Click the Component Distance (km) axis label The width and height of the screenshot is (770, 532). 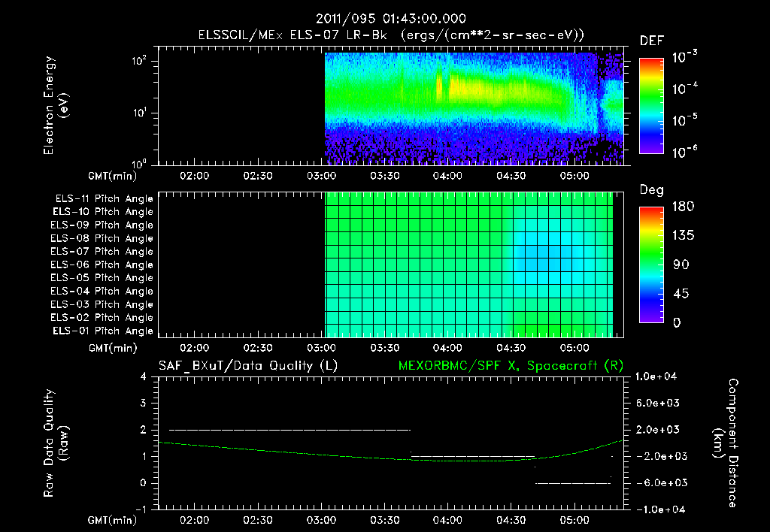[725, 443]
